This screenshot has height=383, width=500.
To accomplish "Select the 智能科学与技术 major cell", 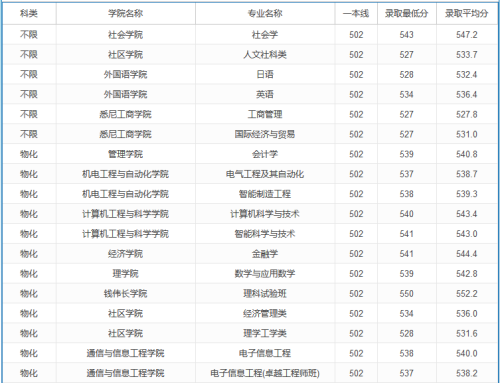I will 265,234.
